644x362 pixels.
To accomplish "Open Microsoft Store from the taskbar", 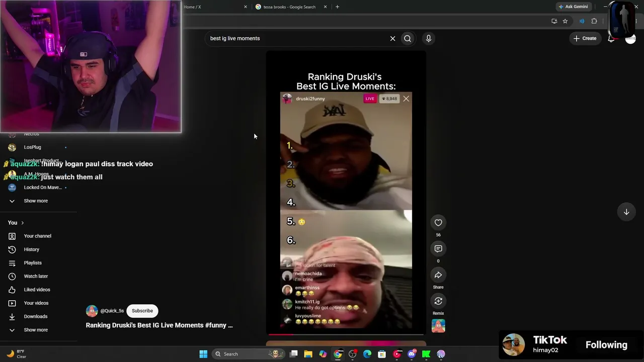I will click(382, 354).
